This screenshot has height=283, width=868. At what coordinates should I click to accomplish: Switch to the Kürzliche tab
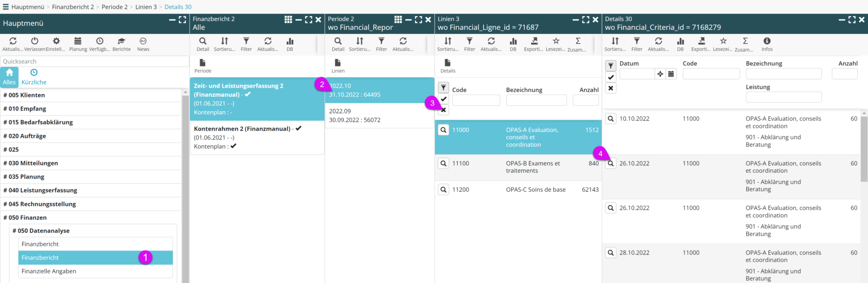pyautogui.click(x=34, y=77)
